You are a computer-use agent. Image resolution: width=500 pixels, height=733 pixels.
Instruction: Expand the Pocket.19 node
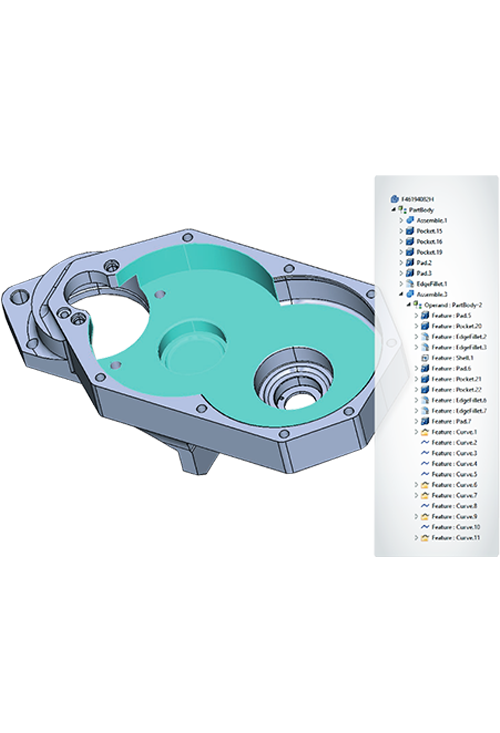click(x=401, y=252)
